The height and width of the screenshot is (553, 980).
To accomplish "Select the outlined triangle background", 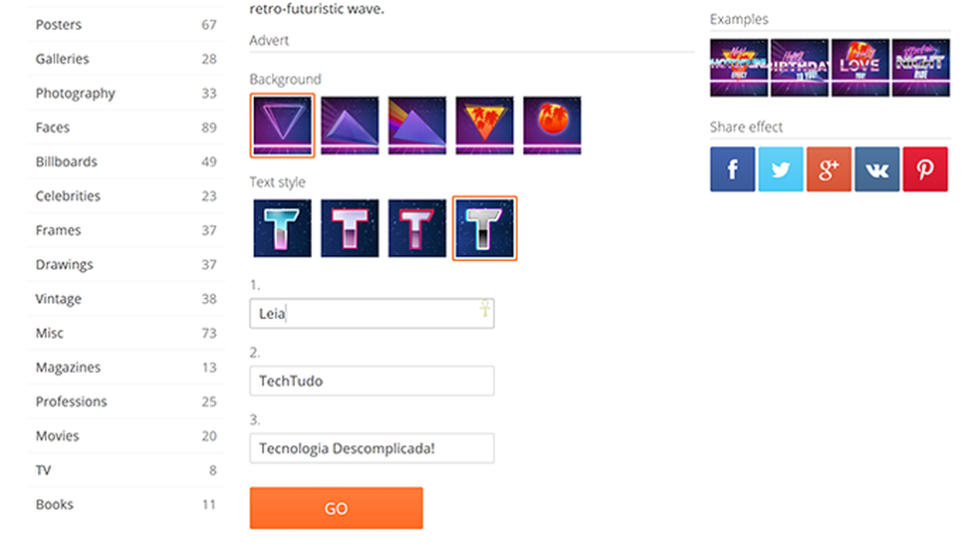I will coord(282,126).
